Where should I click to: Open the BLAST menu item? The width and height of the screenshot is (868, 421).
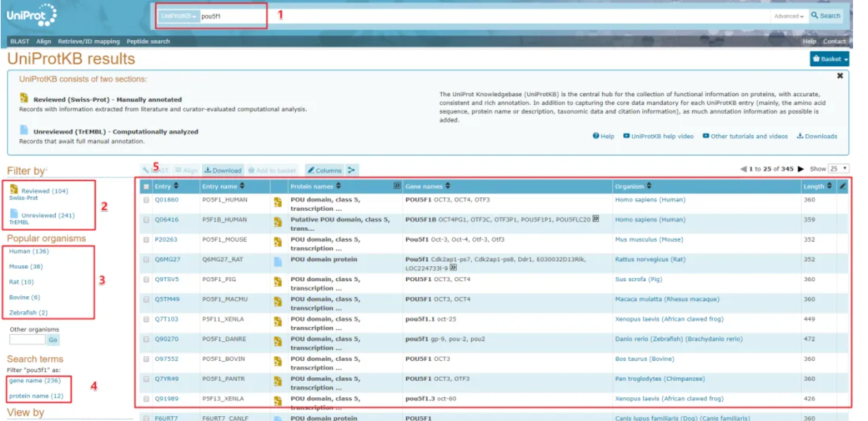coord(20,42)
